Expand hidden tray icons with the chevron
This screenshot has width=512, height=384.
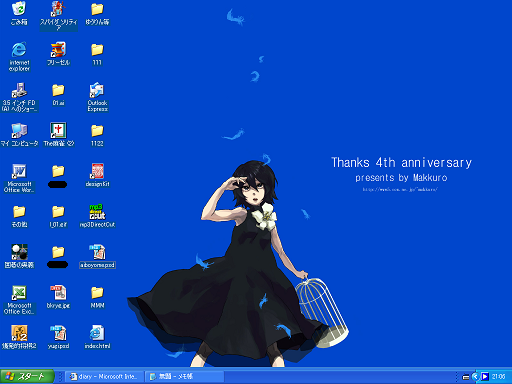[x=475, y=377]
